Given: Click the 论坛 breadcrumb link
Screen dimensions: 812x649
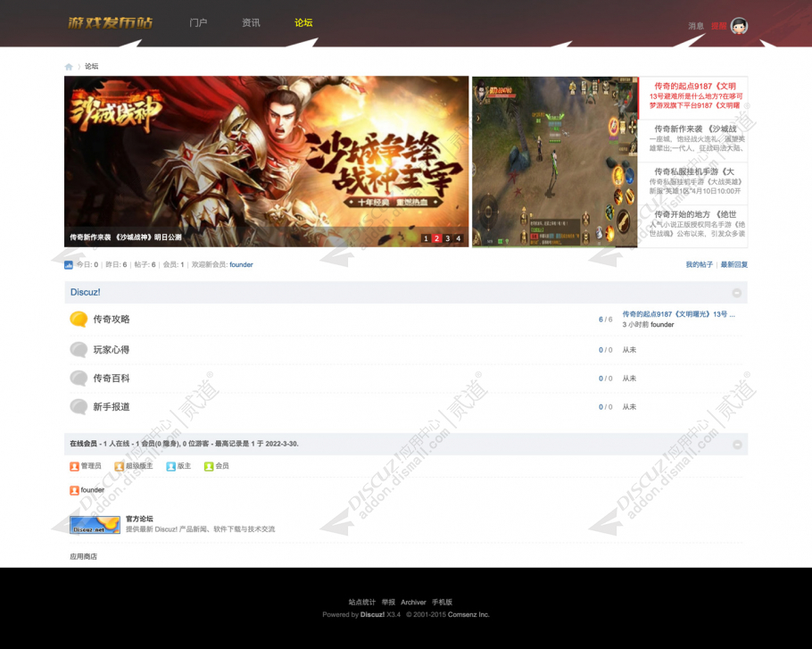Looking at the screenshot, I should pyautogui.click(x=92, y=66).
